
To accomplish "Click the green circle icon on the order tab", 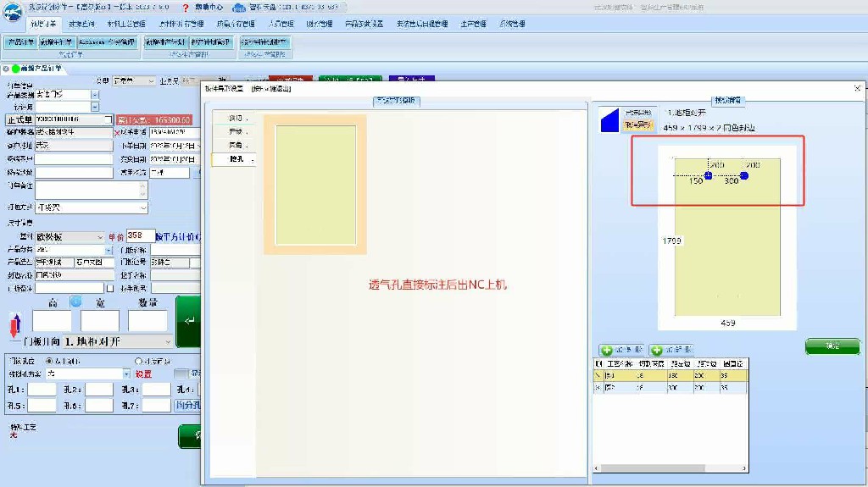I will click(15, 69).
